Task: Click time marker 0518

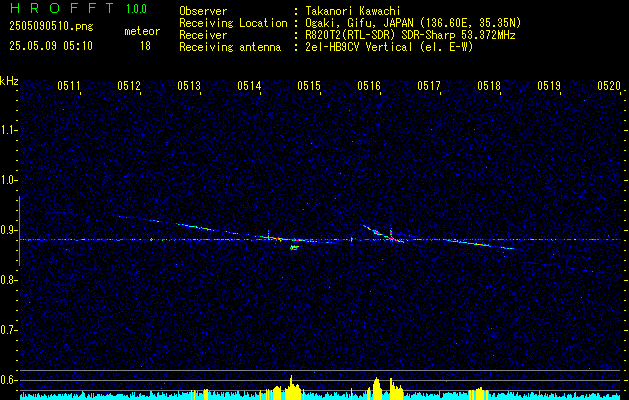Action: coord(489,86)
